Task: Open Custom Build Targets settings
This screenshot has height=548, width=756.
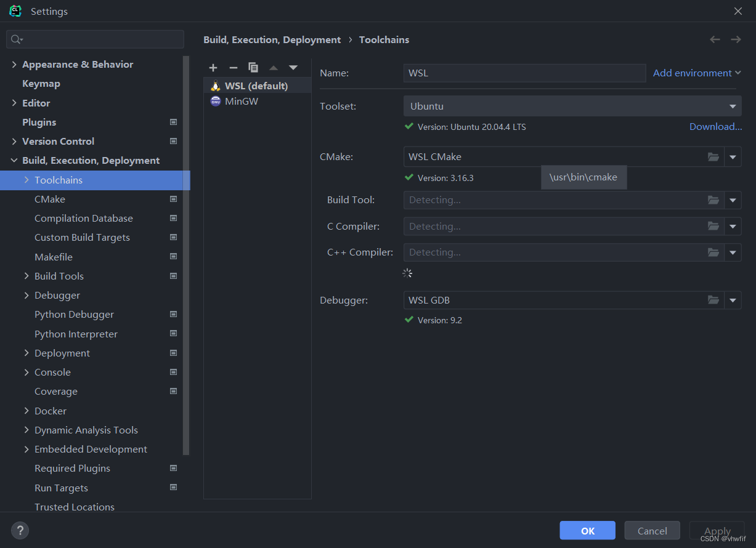Action: click(x=83, y=237)
